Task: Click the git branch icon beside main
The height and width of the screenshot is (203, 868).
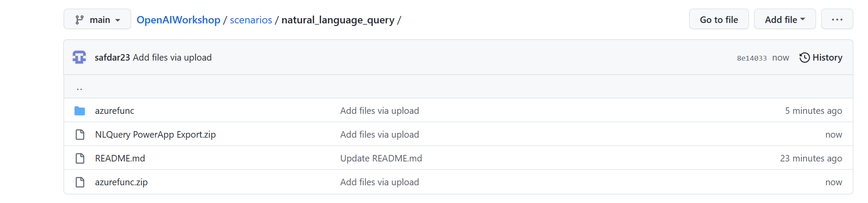Action: click(x=80, y=20)
